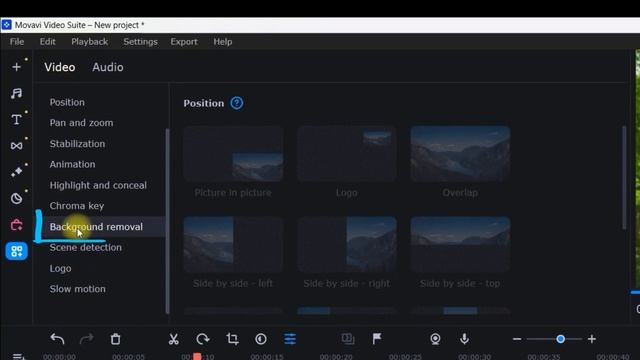The height and width of the screenshot is (360, 640).
Task: Select the Crop tool icon
Action: click(x=232, y=339)
